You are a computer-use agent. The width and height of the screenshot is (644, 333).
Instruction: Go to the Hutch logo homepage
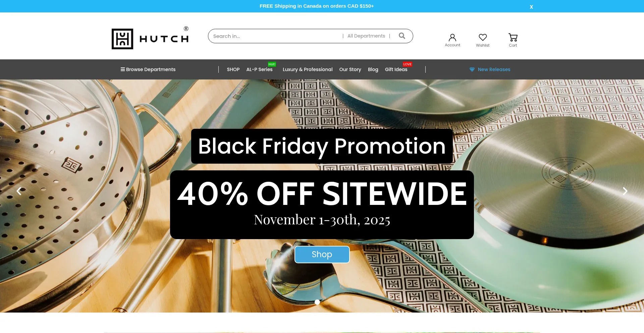(x=150, y=39)
